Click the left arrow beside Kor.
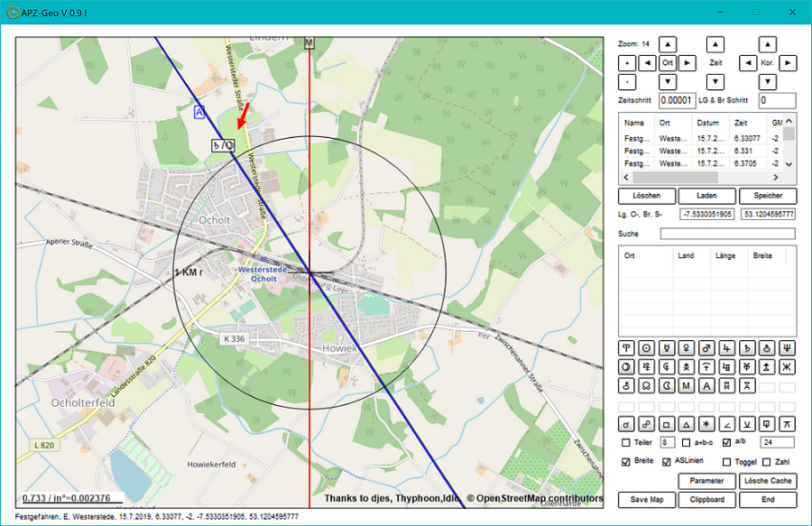 pyautogui.click(x=748, y=63)
